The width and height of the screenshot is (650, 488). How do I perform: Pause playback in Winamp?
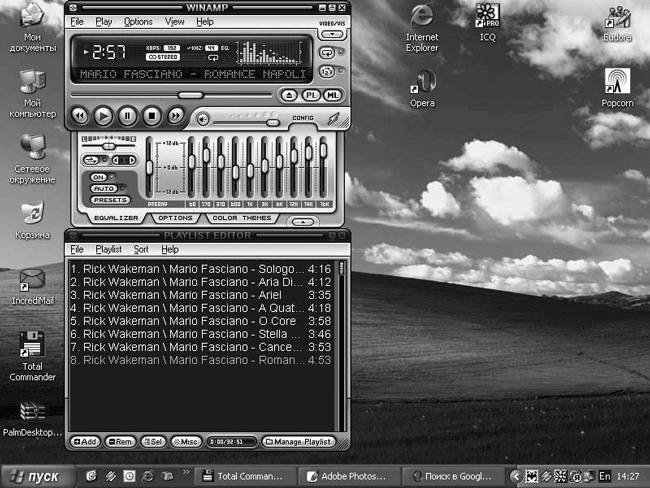128,116
